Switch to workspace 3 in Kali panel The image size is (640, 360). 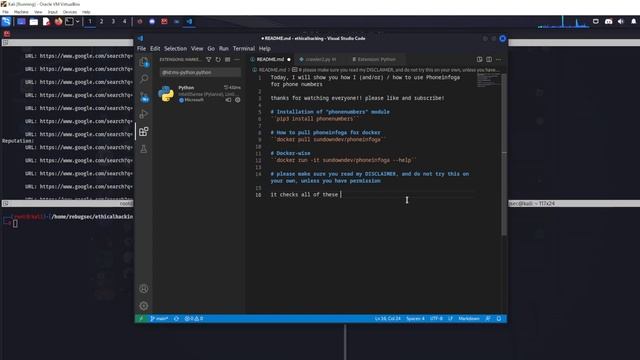pyautogui.click(x=113, y=21)
